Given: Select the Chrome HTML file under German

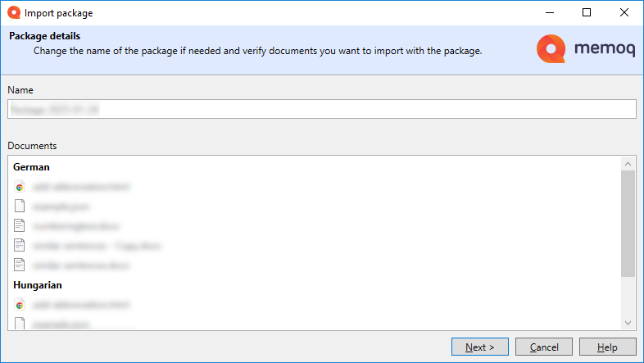Looking at the screenshot, I should pos(20,187).
